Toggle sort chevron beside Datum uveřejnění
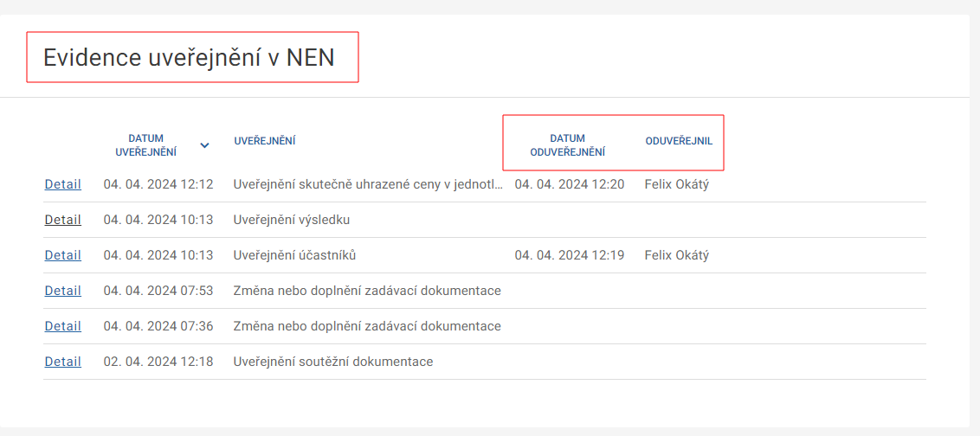This screenshot has height=436, width=980. [x=204, y=145]
